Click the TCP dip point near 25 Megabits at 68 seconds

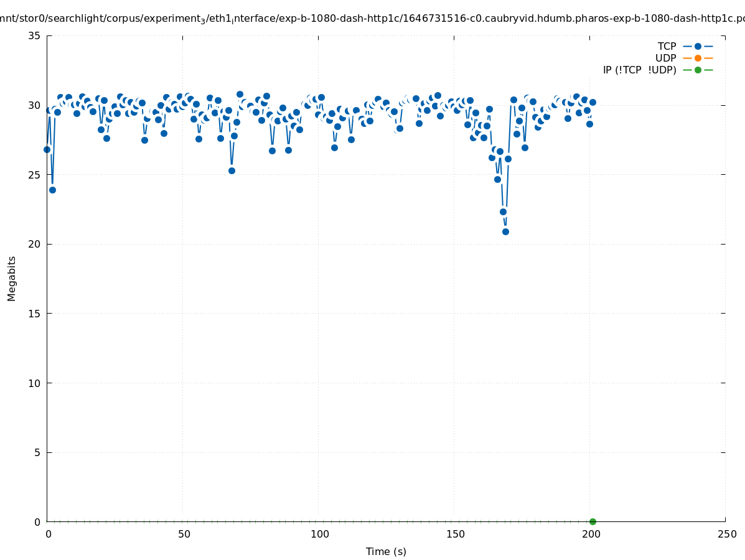pos(232,170)
